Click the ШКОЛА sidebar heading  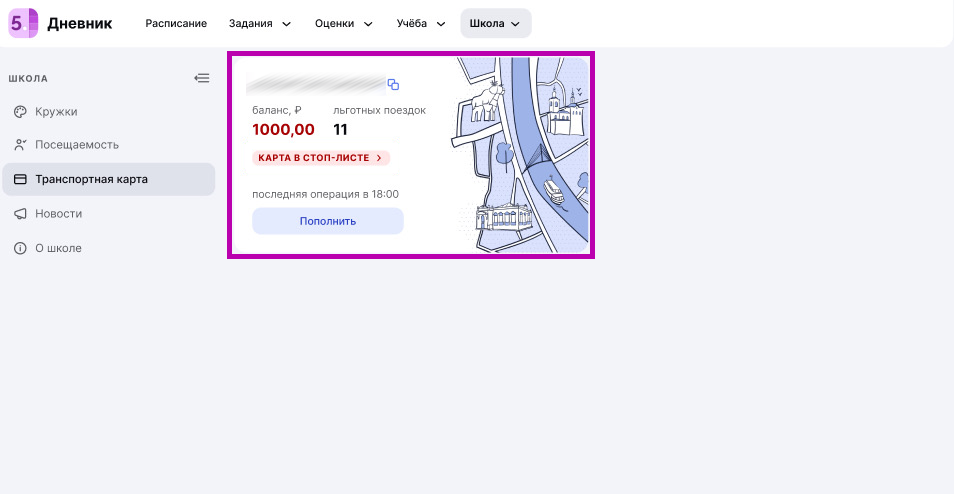tap(28, 78)
